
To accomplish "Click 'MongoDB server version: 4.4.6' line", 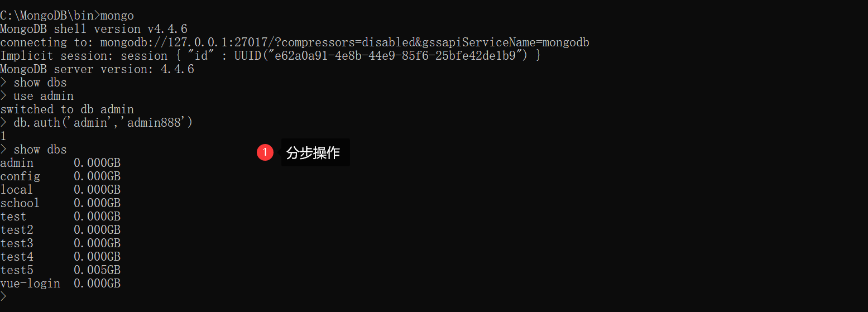I will (x=97, y=69).
